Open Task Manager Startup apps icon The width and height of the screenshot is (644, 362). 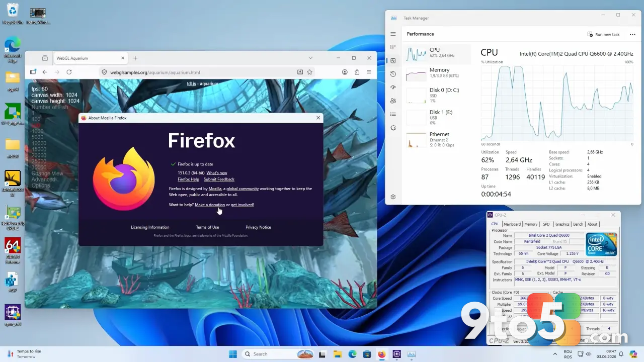click(393, 87)
